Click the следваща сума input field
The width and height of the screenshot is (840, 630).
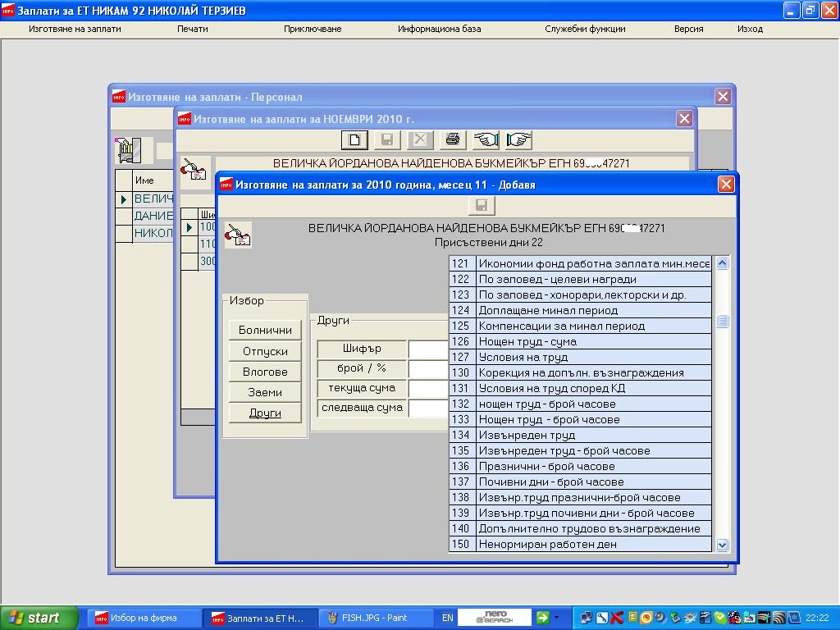(x=428, y=408)
